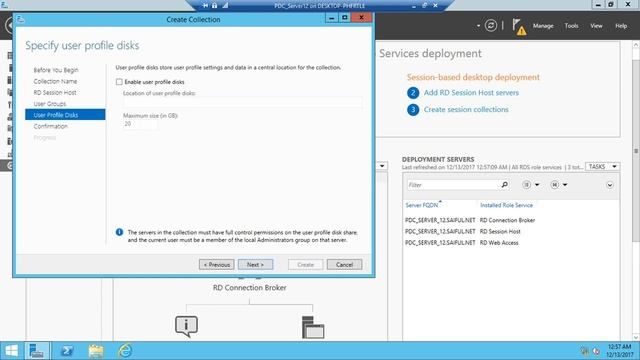Open Server Manager from taskbar
The height and width of the screenshot is (360, 640).
pyautogui.click(x=37, y=351)
